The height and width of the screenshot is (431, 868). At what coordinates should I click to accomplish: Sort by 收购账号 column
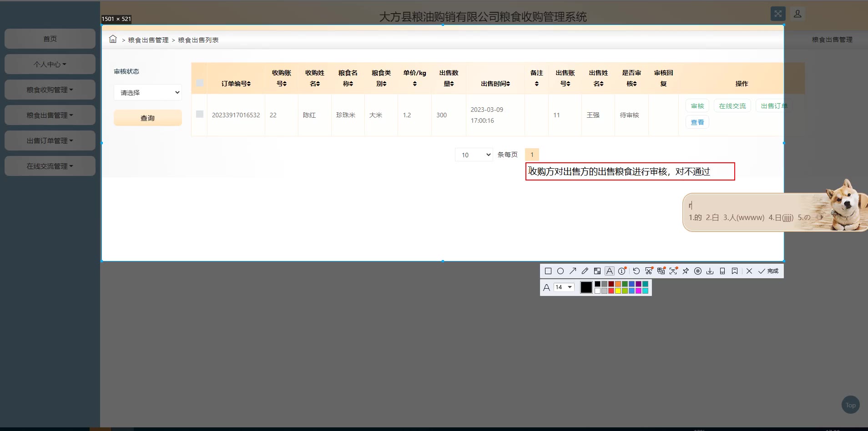pyautogui.click(x=282, y=78)
